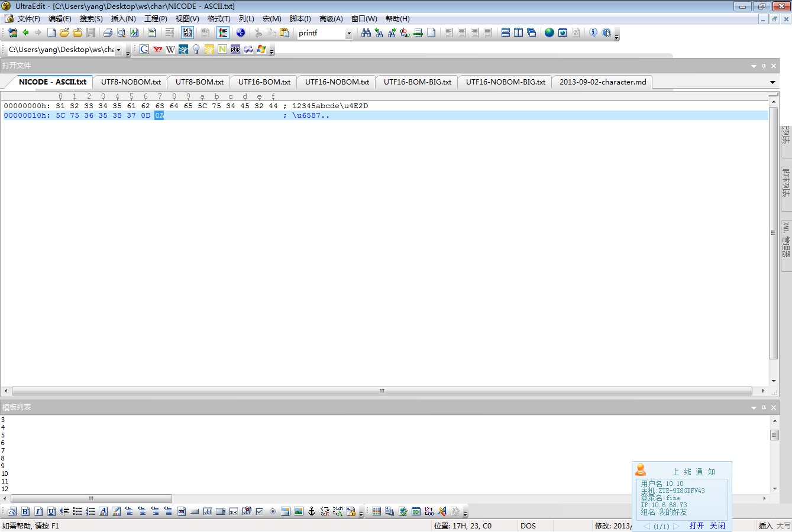Click the Find binoculars icon
This screenshot has height=532, width=792.
pos(366,33)
